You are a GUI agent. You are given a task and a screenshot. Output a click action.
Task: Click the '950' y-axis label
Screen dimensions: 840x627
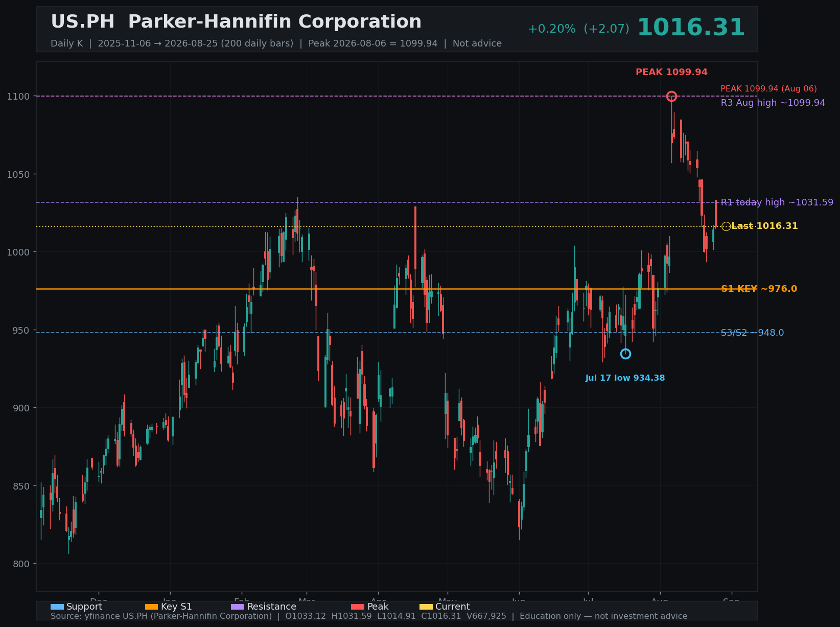(x=22, y=330)
